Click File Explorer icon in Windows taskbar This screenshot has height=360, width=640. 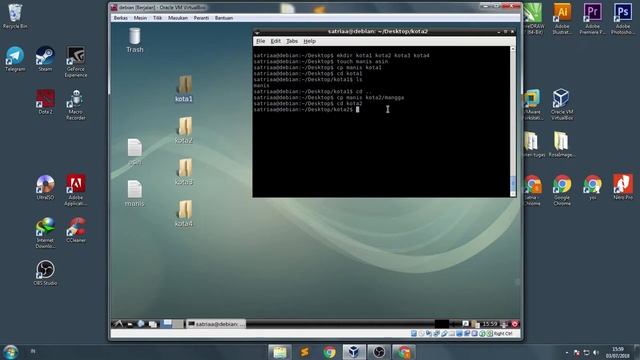tap(280, 352)
